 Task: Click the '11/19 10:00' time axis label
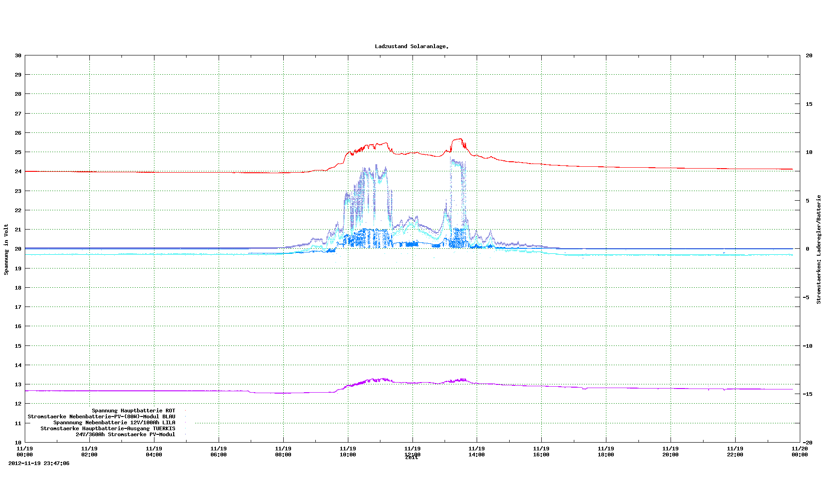pos(347,451)
